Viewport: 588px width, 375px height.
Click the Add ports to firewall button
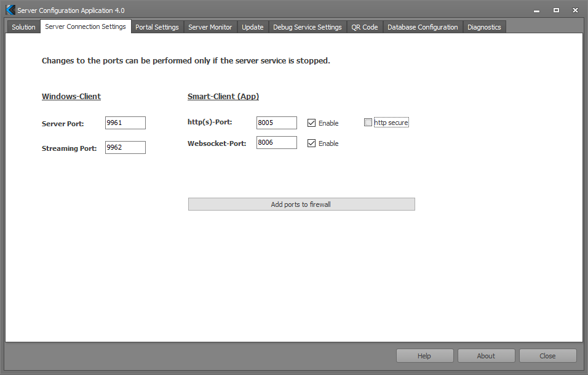point(301,204)
